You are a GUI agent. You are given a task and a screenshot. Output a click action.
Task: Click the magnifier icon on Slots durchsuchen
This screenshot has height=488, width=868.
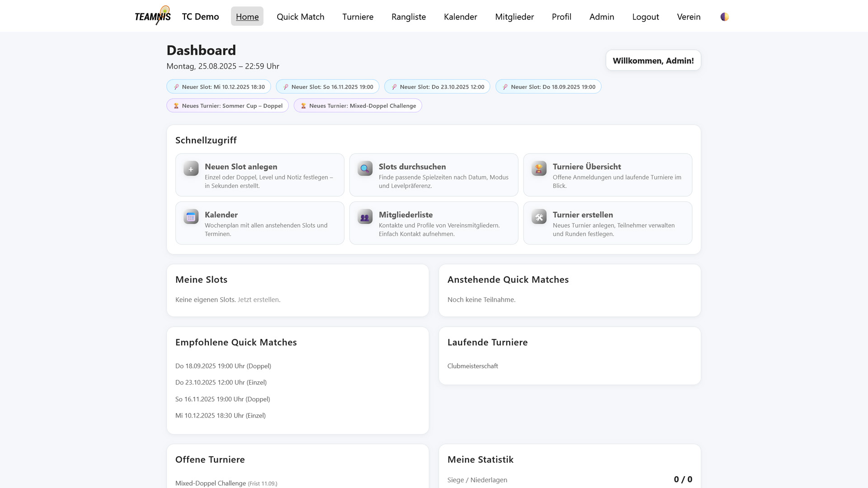pyautogui.click(x=364, y=169)
